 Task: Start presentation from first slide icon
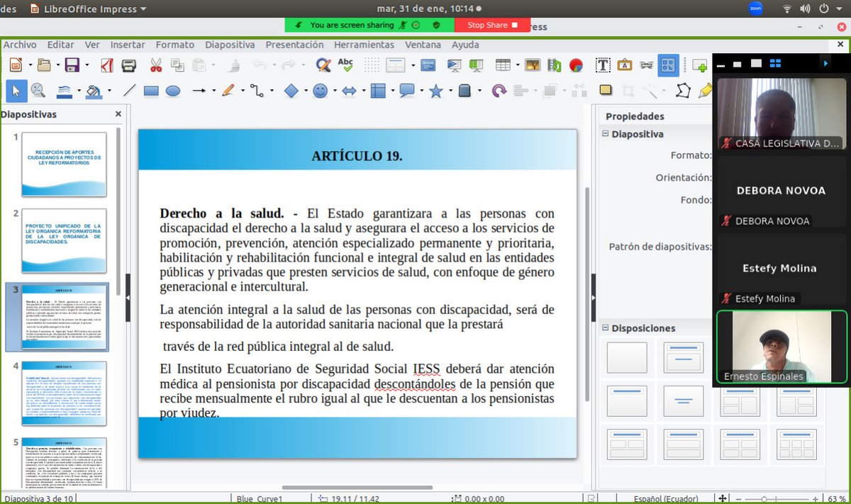pos(455,65)
